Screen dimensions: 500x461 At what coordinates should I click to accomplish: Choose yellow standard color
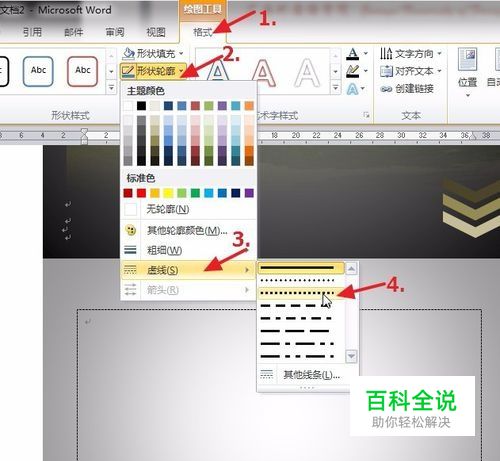(x=168, y=193)
